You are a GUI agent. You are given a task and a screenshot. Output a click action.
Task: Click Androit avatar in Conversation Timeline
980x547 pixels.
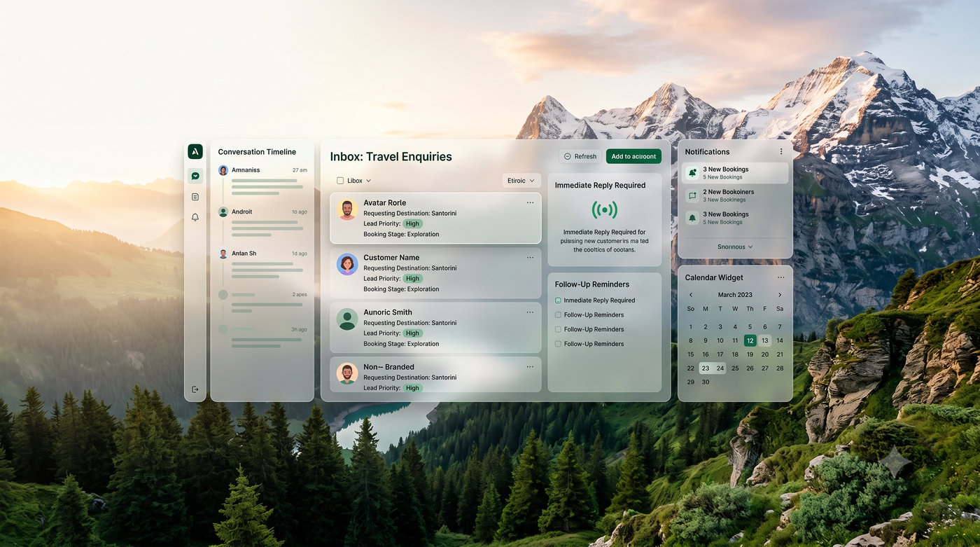[x=223, y=212]
